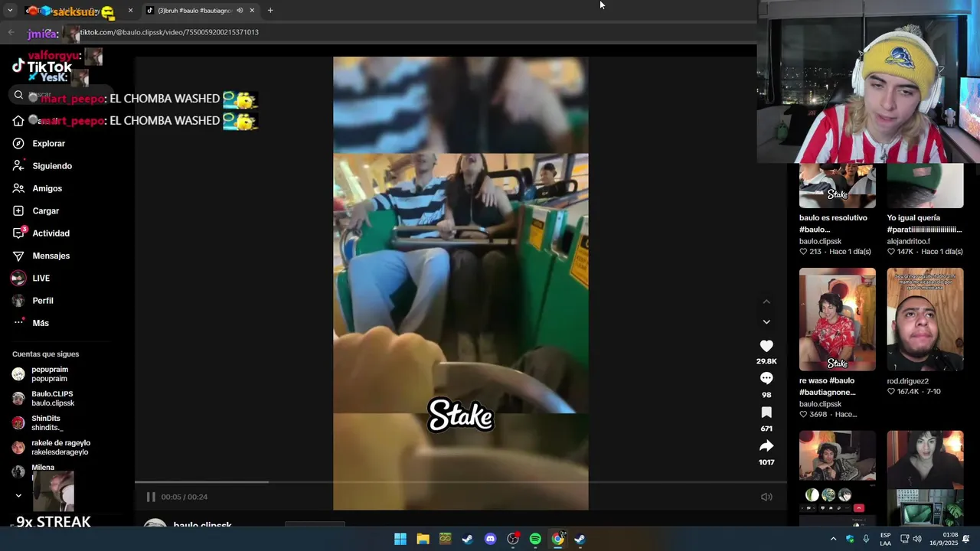Open File Explorer from taskbar
980x551 pixels.
pyautogui.click(x=423, y=539)
